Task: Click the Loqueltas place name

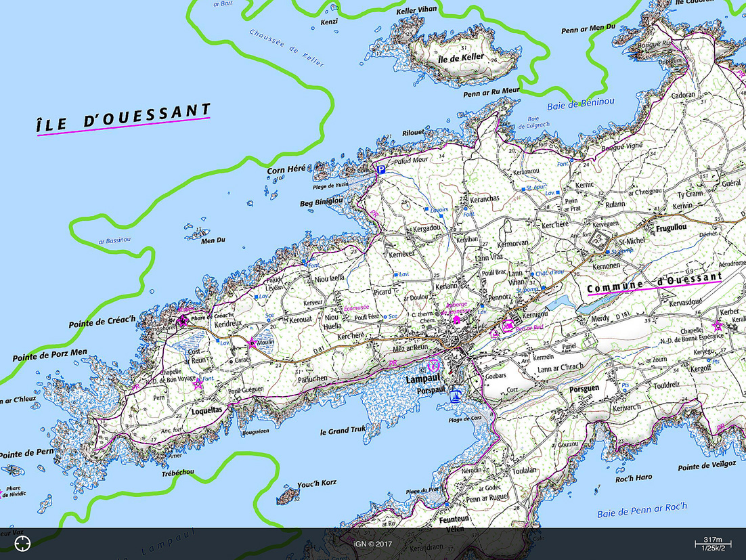Action: pos(207,410)
